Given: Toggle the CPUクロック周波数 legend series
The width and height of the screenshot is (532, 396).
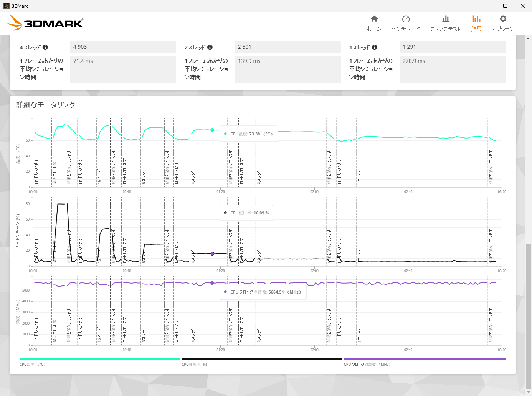Looking at the screenshot, I should [x=367, y=364].
